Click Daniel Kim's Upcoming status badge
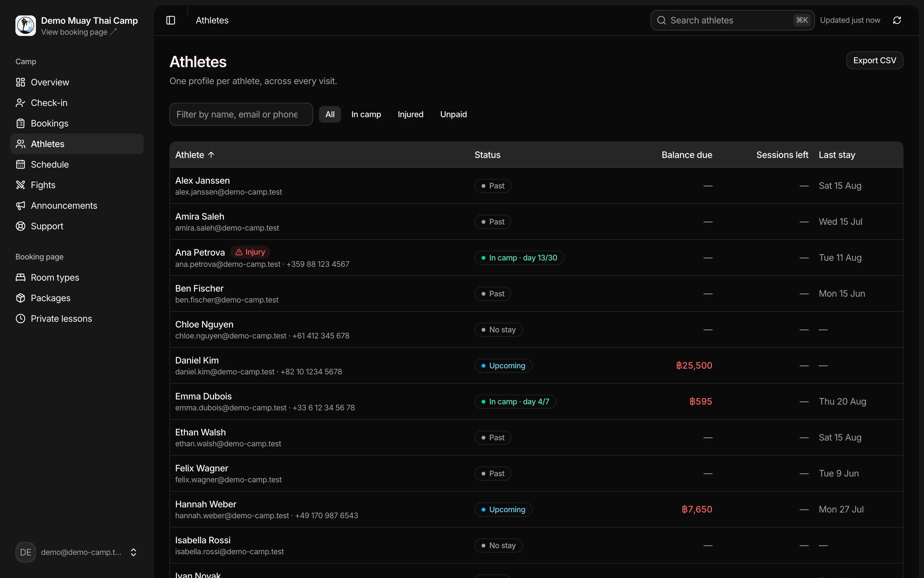This screenshot has width=924, height=578. tap(503, 365)
